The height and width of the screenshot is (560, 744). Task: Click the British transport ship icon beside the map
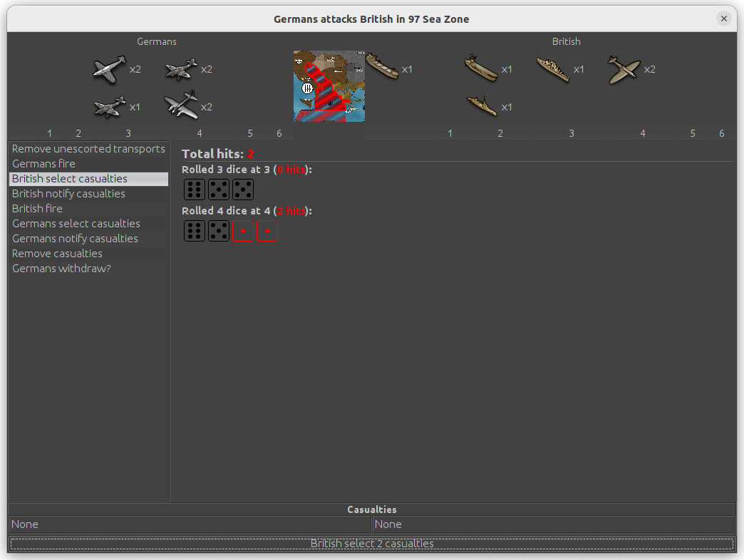pos(382,67)
